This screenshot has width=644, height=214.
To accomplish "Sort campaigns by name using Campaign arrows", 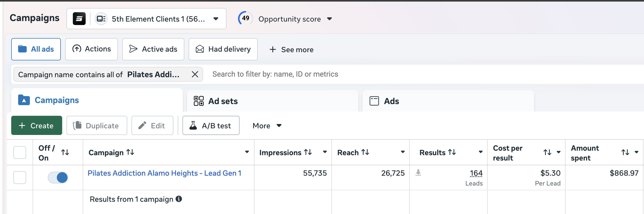I will (x=130, y=152).
